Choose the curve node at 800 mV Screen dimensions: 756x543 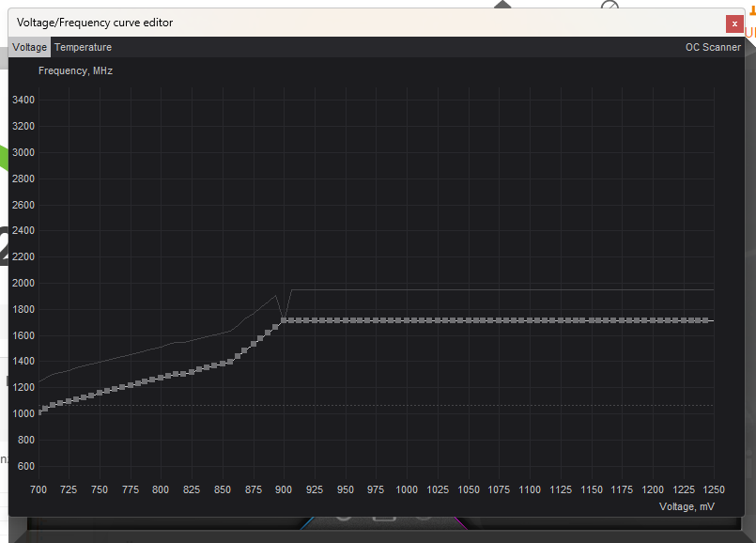pos(161,377)
